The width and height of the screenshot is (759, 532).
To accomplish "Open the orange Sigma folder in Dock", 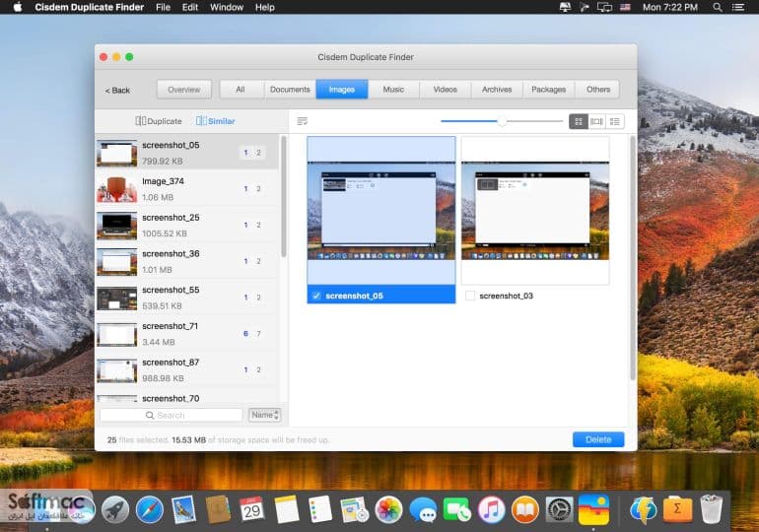I will (677, 509).
